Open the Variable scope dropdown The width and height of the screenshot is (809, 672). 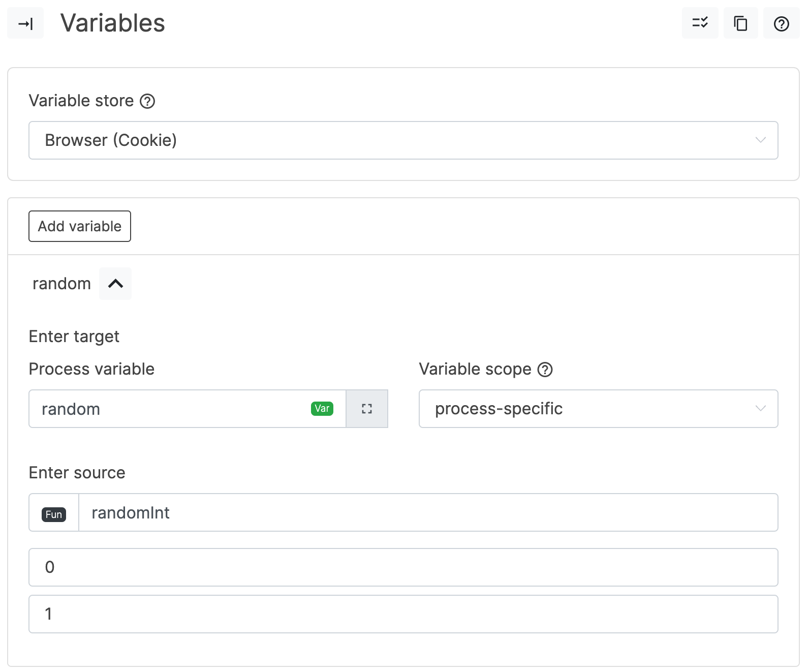(x=597, y=409)
